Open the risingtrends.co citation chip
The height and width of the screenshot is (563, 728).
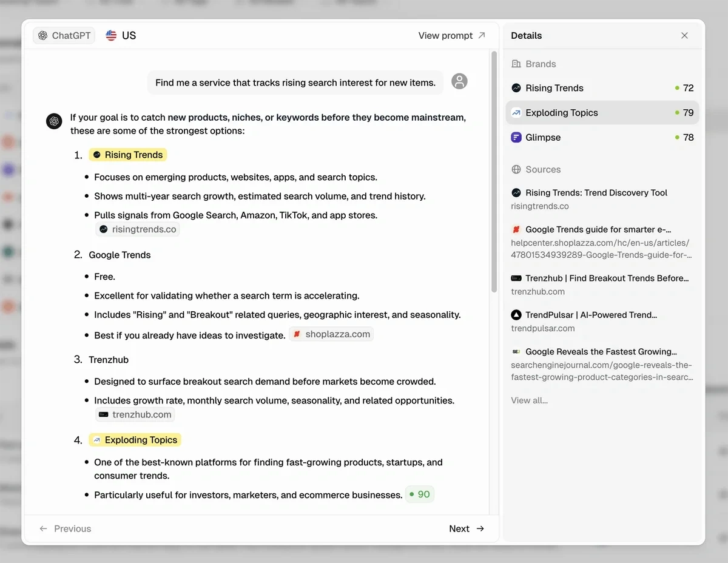pos(138,229)
